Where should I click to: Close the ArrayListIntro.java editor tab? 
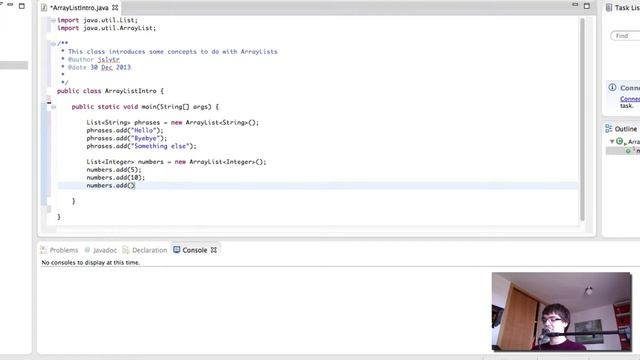pos(115,8)
